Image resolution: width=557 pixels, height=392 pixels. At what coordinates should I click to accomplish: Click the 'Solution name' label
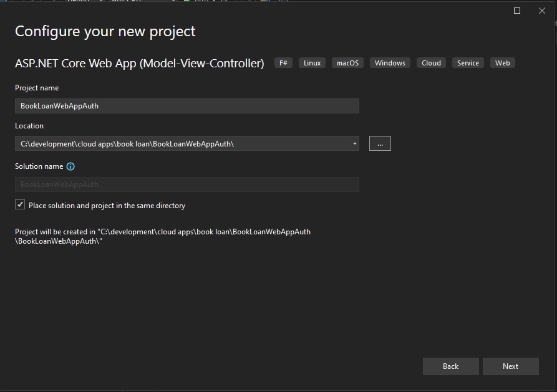click(39, 166)
